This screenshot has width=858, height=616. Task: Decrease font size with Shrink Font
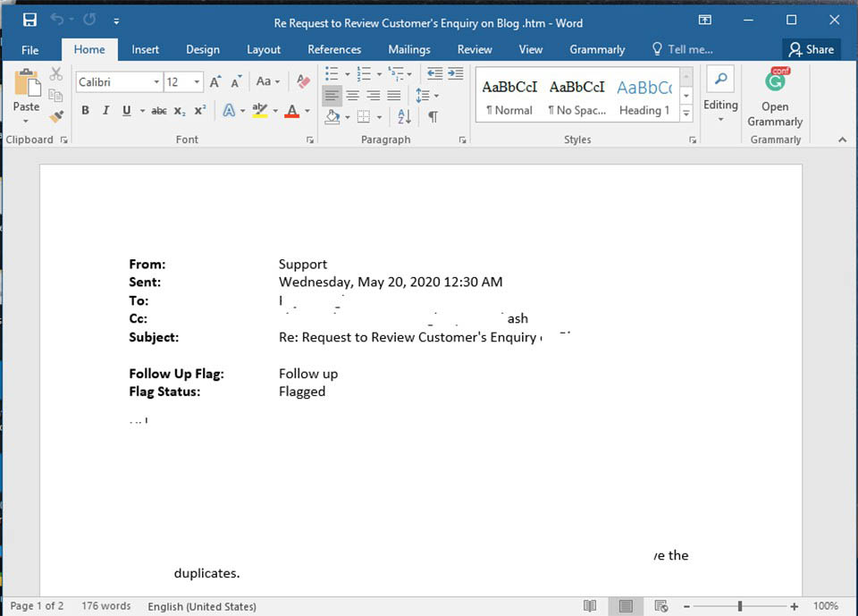pyautogui.click(x=236, y=81)
